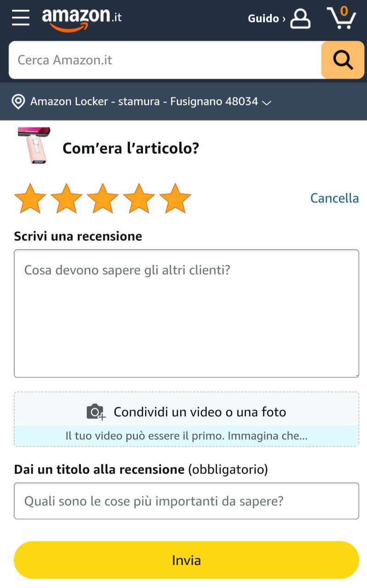Click the review title input field
367x588 pixels.
pos(186,501)
